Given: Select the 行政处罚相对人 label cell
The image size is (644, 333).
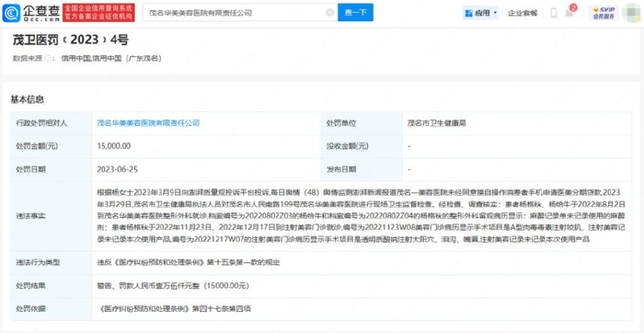Looking at the screenshot, I should pos(52,122).
